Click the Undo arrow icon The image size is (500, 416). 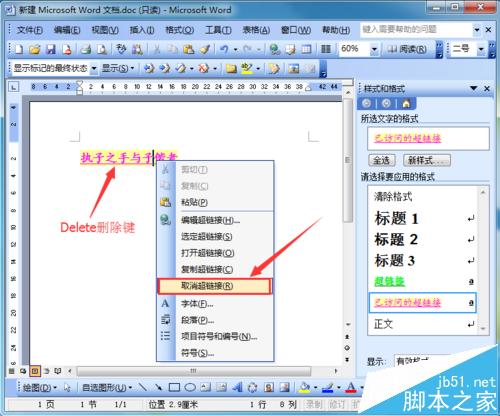tap(224, 49)
